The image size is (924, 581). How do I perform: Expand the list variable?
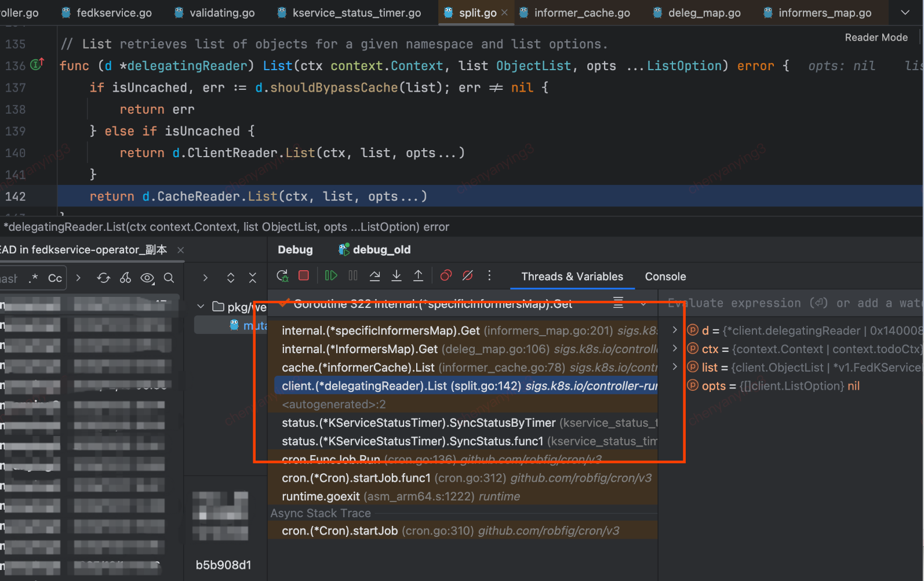pyautogui.click(x=675, y=367)
